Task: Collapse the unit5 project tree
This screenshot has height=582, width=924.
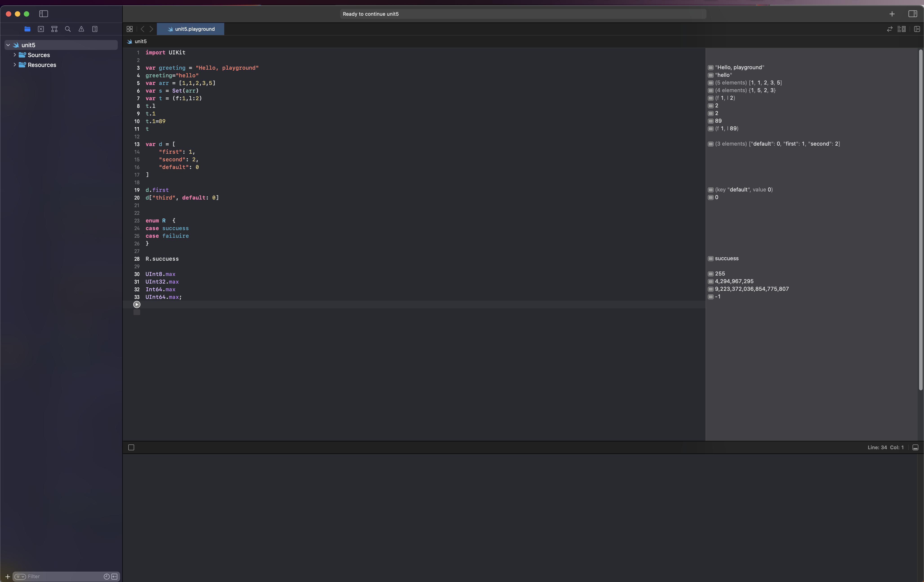Action: coord(8,45)
